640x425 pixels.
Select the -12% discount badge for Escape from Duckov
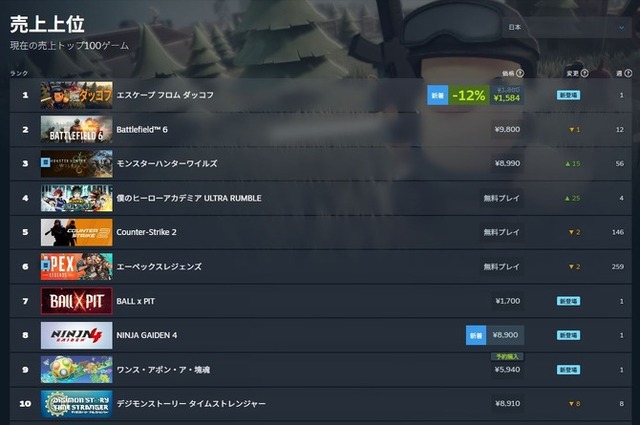point(469,95)
